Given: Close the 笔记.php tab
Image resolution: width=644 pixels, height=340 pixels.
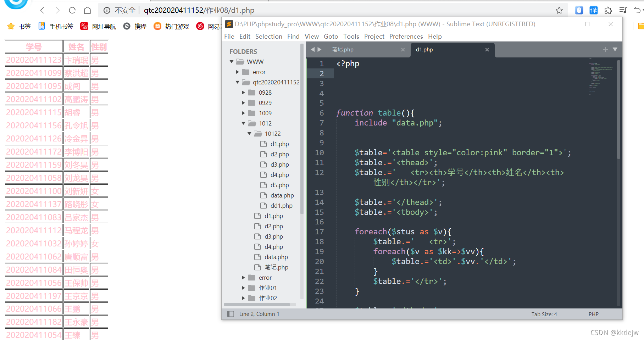Looking at the screenshot, I should 403,50.
